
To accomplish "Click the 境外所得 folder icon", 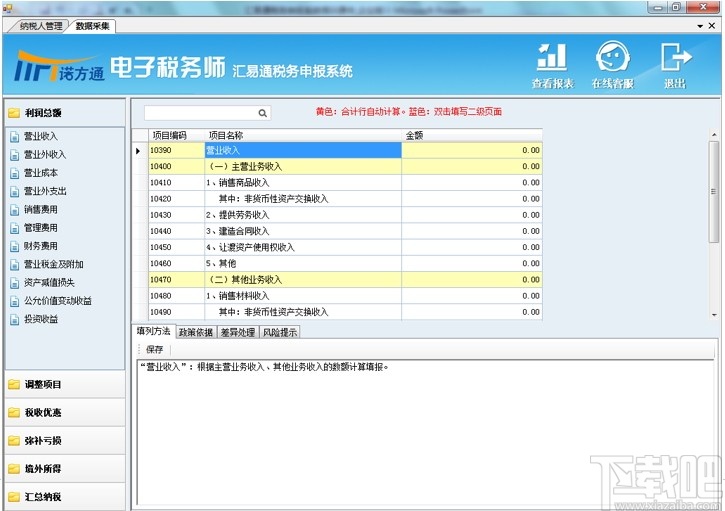I will click(14, 468).
